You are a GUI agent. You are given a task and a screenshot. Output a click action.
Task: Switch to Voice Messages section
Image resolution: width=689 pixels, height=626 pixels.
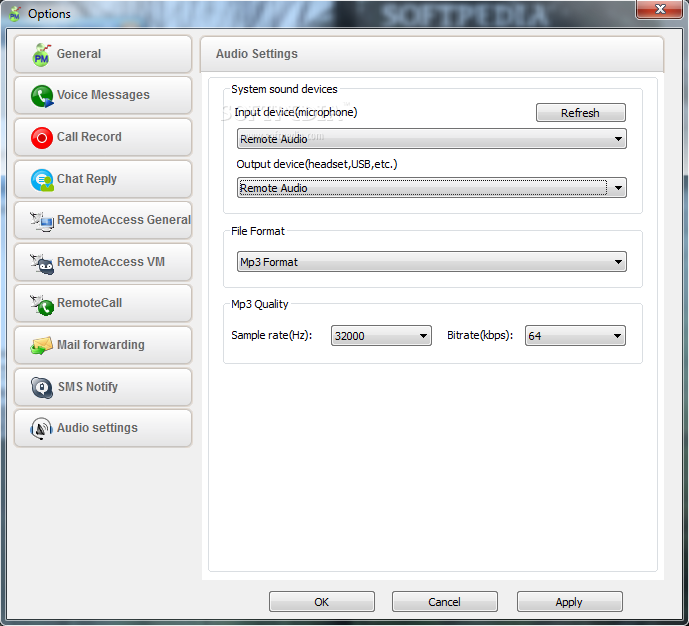click(x=103, y=95)
